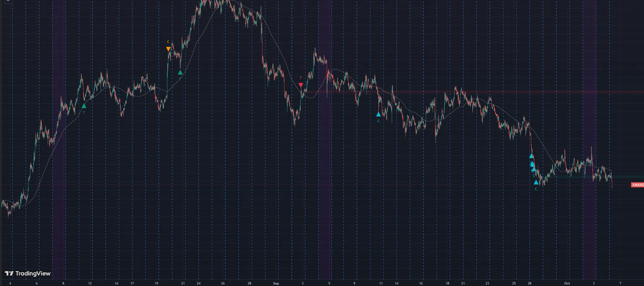This screenshot has width=644, height=286.
Task: Click the date label 26 on time axis
Action: (x=223, y=283)
